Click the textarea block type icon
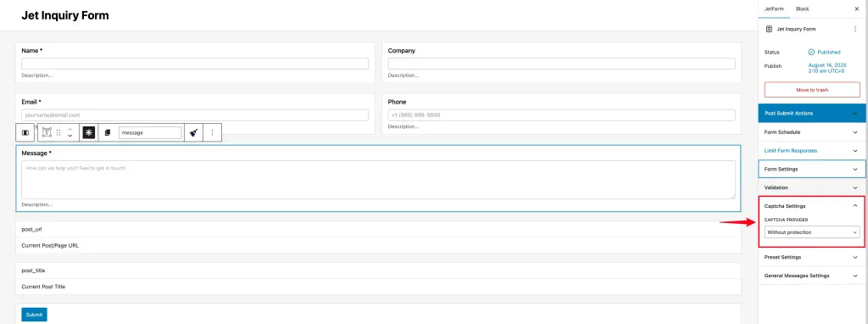The height and width of the screenshot is (324, 868). point(47,132)
